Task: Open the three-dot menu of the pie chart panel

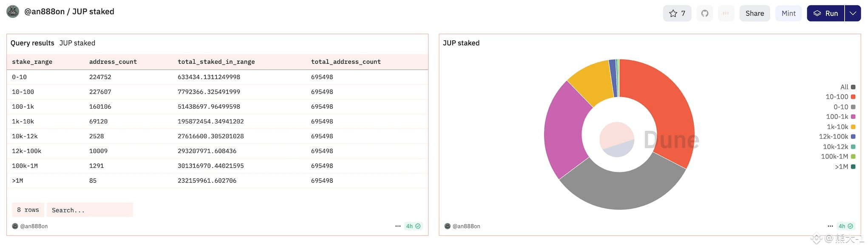Action: click(x=830, y=226)
